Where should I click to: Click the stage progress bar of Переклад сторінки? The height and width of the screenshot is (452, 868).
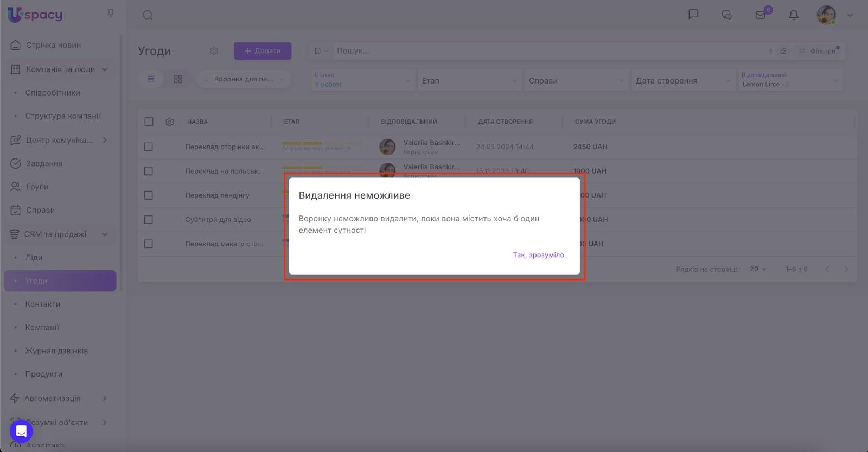pyautogui.click(x=322, y=144)
